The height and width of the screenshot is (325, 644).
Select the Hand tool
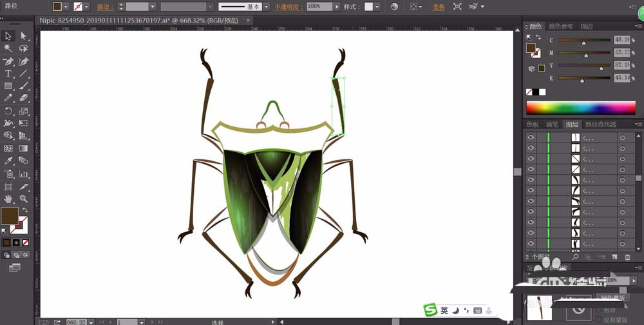pos(8,199)
